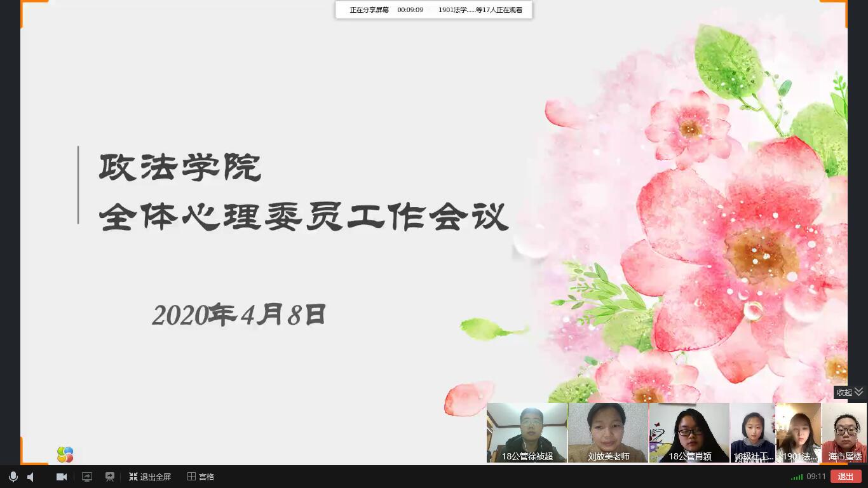Image resolution: width=868 pixels, height=488 pixels.
Task: Turn off the camera
Action: click(x=62, y=477)
